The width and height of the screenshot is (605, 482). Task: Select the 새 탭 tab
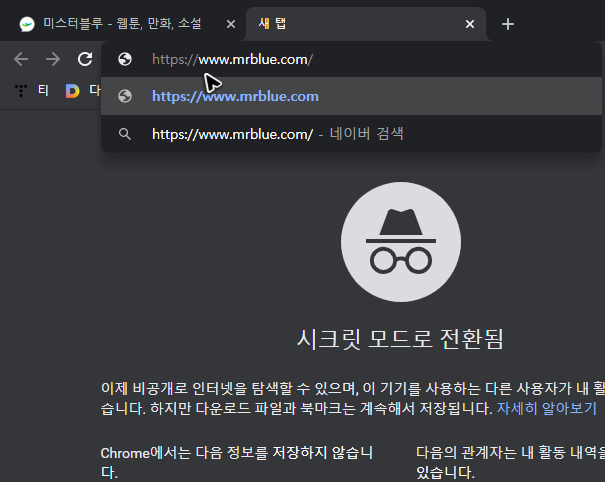coord(365,24)
